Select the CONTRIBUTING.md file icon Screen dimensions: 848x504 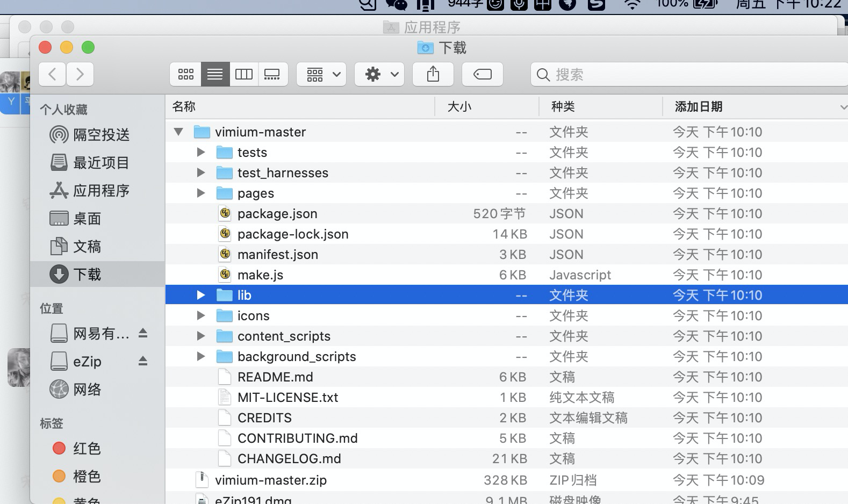[x=225, y=438]
